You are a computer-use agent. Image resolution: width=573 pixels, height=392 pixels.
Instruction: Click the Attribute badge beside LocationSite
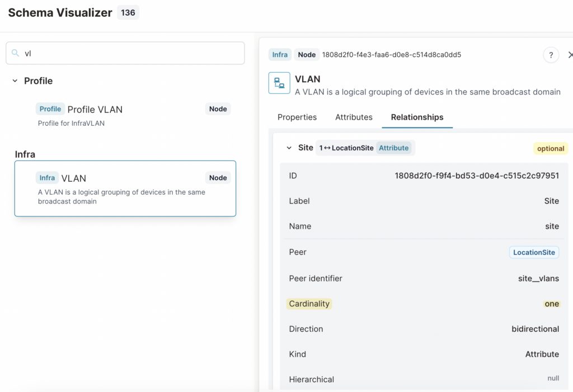393,148
